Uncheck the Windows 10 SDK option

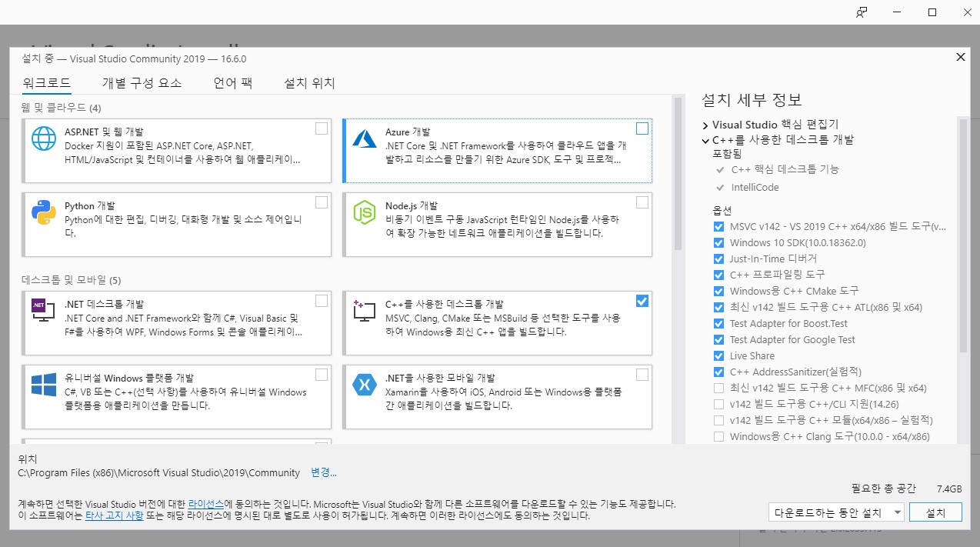coord(718,242)
